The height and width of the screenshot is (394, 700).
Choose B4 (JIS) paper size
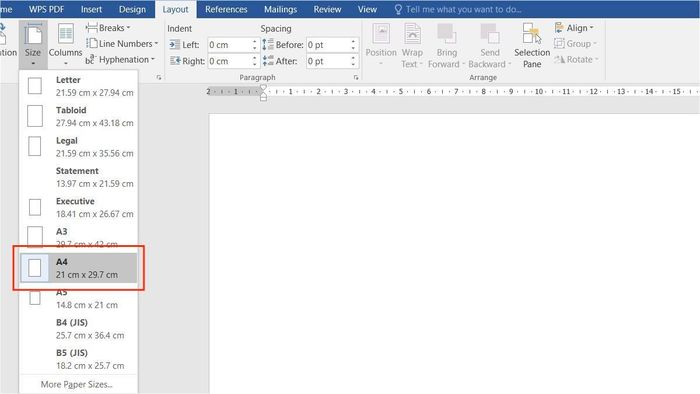click(79, 329)
